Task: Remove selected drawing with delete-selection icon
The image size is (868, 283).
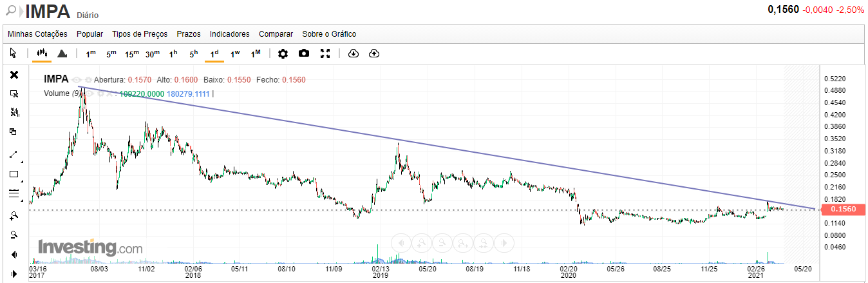Action: [x=14, y=94]
